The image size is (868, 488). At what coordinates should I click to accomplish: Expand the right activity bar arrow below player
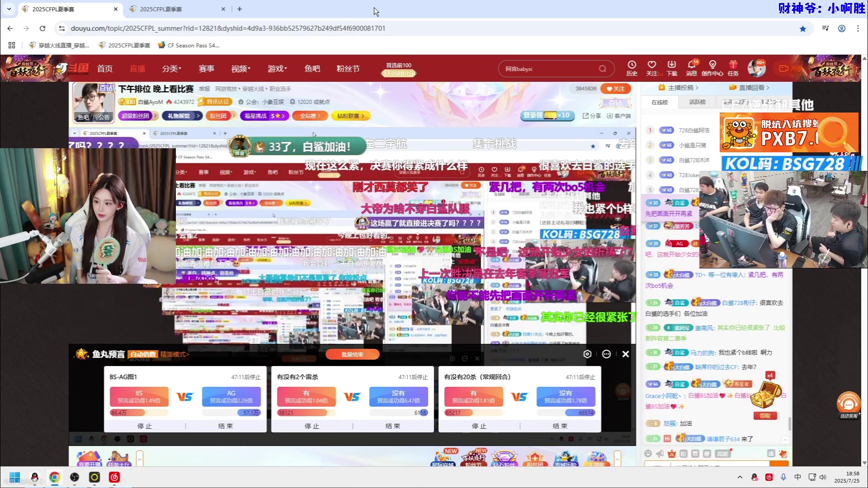coord(618,458)
